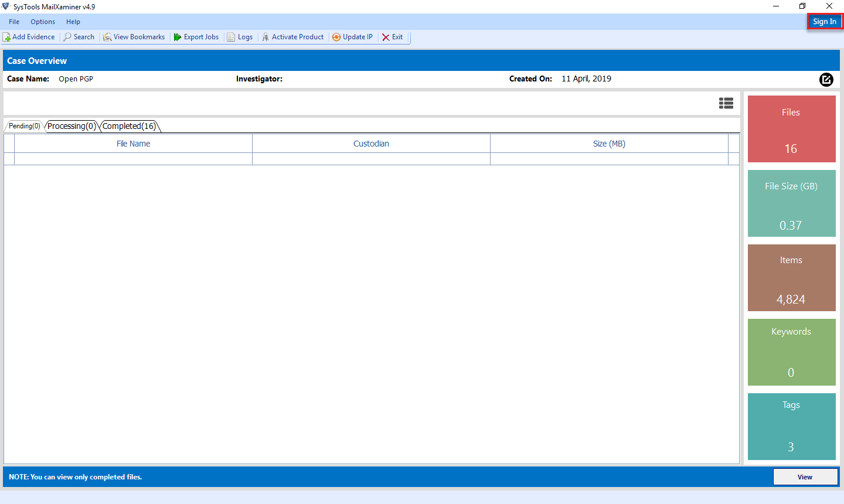The image size is (844, 504).
Task: Open the Search tool
Action: 79,37
